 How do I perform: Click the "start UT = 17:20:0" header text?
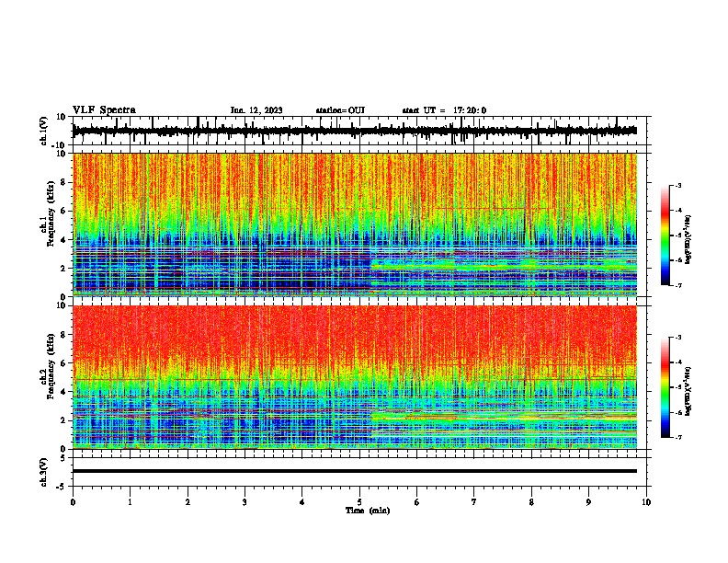(444, 110)
